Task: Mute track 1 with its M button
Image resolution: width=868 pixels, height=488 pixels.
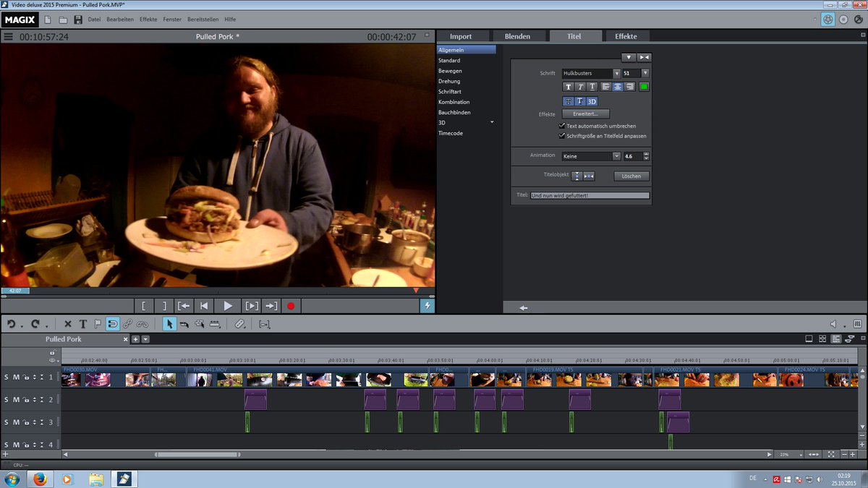Action: click(x=16, y=377)
